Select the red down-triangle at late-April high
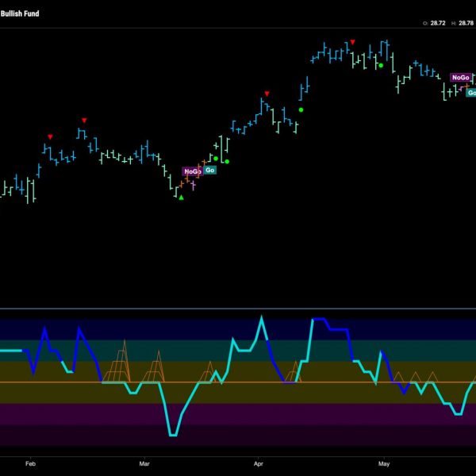This screenshot has width=476, height=476. coord(352,42)
